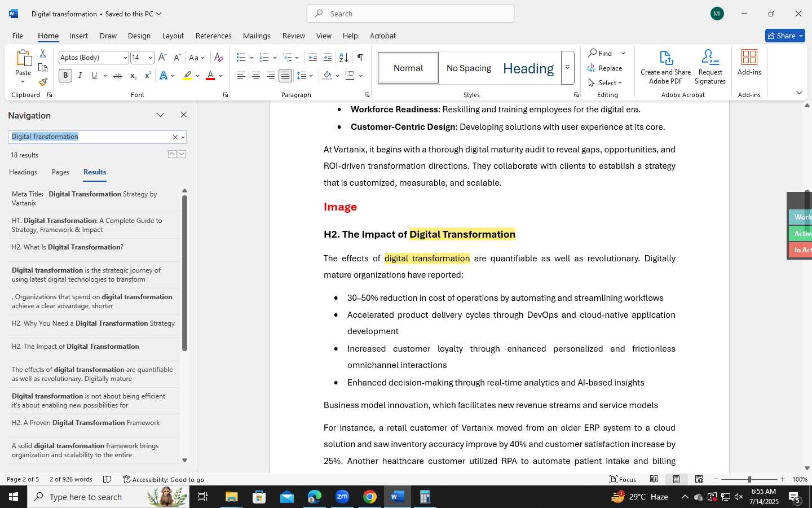Increase font size with grow font icon
The height and width of the screenshot is (508, 812).
[162, 58]
